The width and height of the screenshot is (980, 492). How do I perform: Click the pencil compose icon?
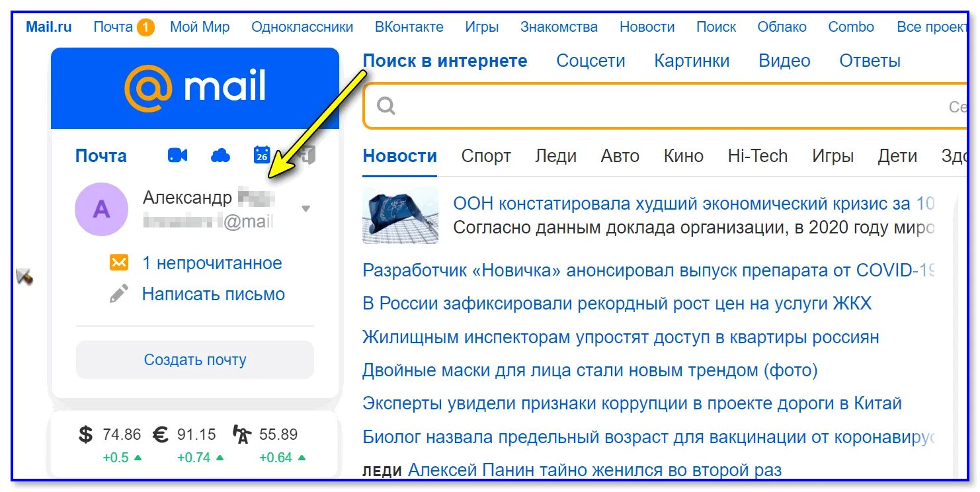pos(119,294)
